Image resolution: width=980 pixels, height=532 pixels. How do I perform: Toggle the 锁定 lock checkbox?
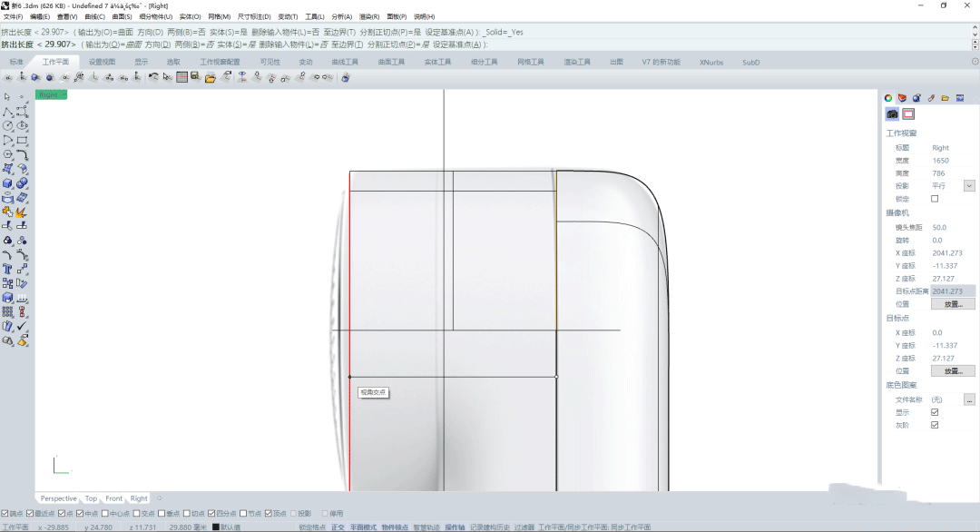coord(935,199)
